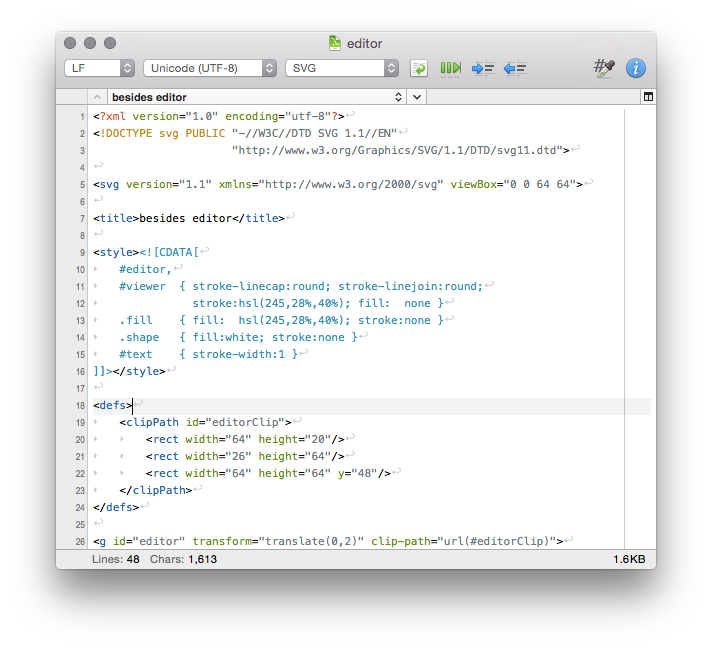Click 'Lines: 48' in the status bar
This screenshot has height=649, width=712.
pyautogui.click(x=115, y=559)
